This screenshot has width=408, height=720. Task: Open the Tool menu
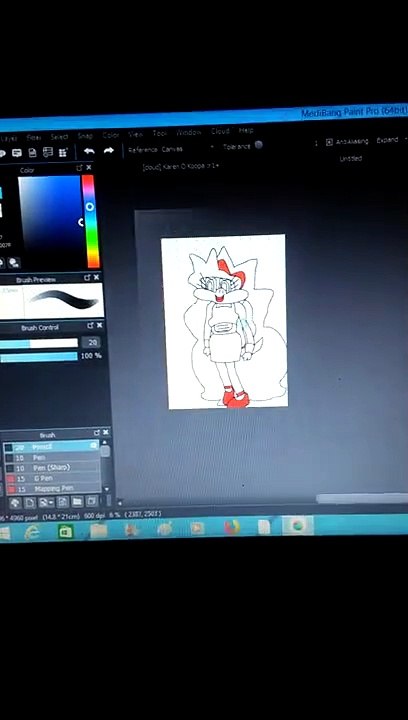(x=160, y=133)
